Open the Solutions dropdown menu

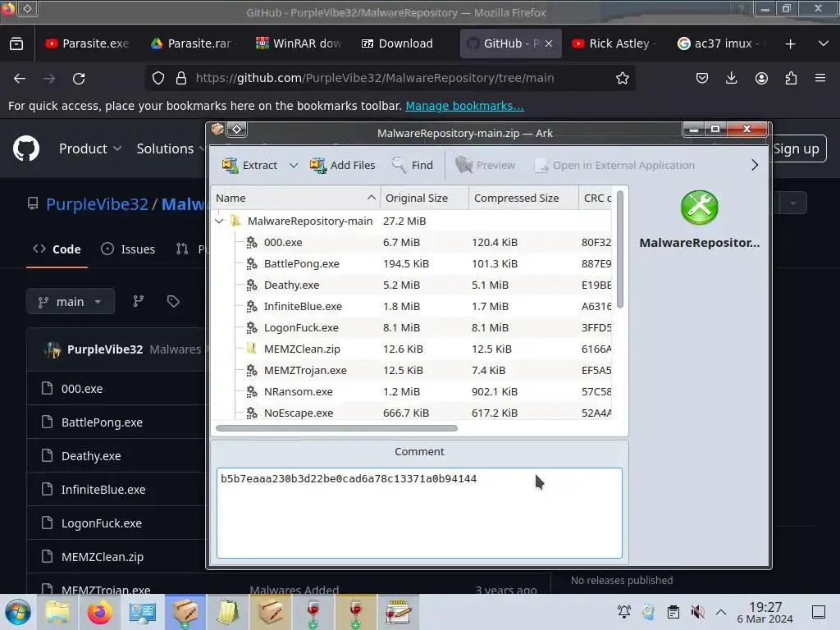[x=171, y=148]
